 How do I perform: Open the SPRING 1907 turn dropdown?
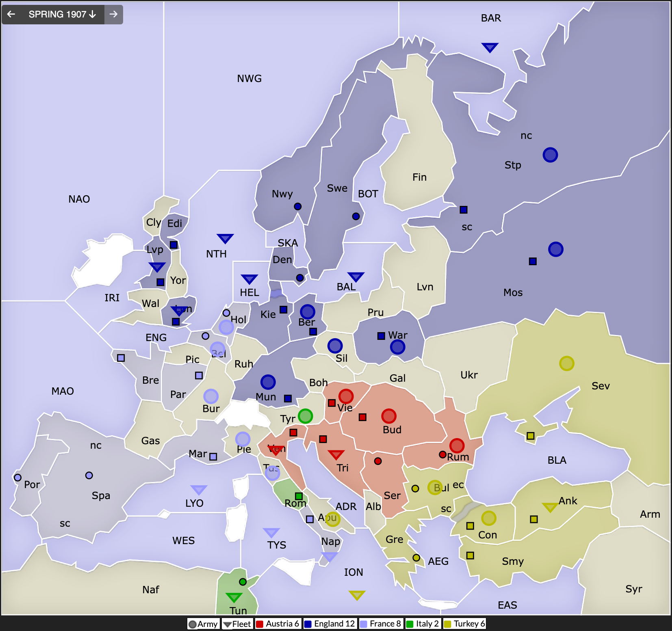tap(62, 14)
